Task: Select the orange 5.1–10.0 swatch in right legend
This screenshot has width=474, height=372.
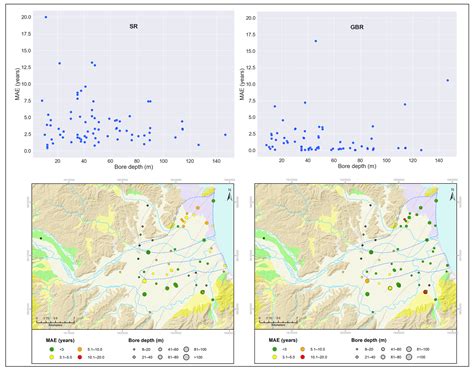Action: (303, 349)
